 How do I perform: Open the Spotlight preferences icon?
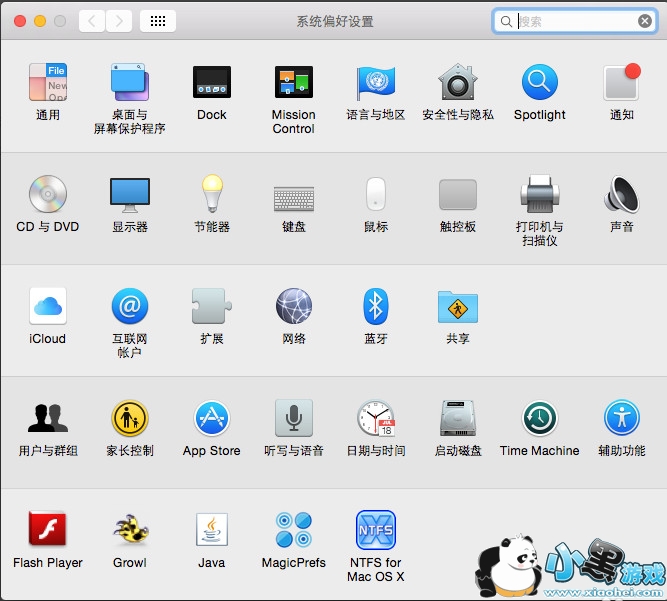[x=539, y=83]
